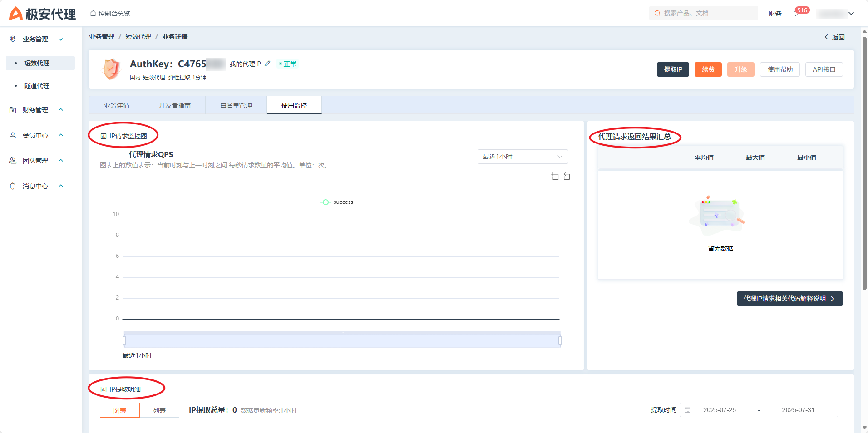Image resolution: width=868 pixels, height=433 pixels.
Task: Click the orange shield AuthKey icon
Action: pos(111,69)
